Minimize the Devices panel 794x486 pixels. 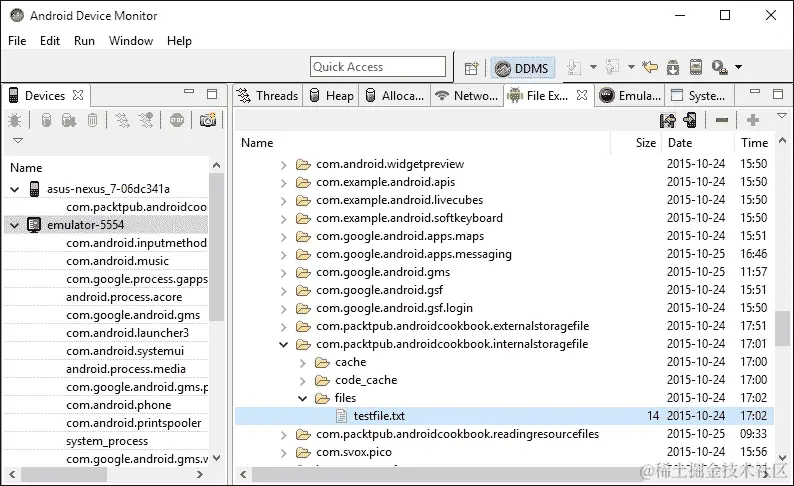tap(189, 92)
